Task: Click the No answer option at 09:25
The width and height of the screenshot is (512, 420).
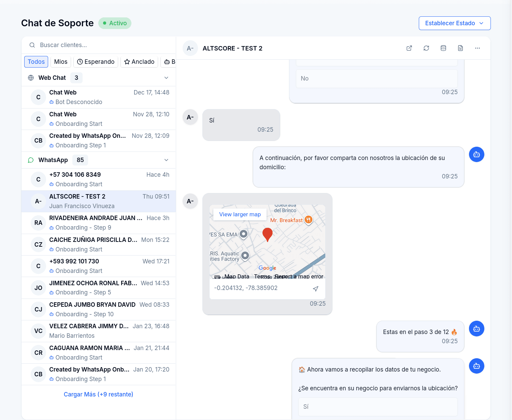Action: [377, 78]
